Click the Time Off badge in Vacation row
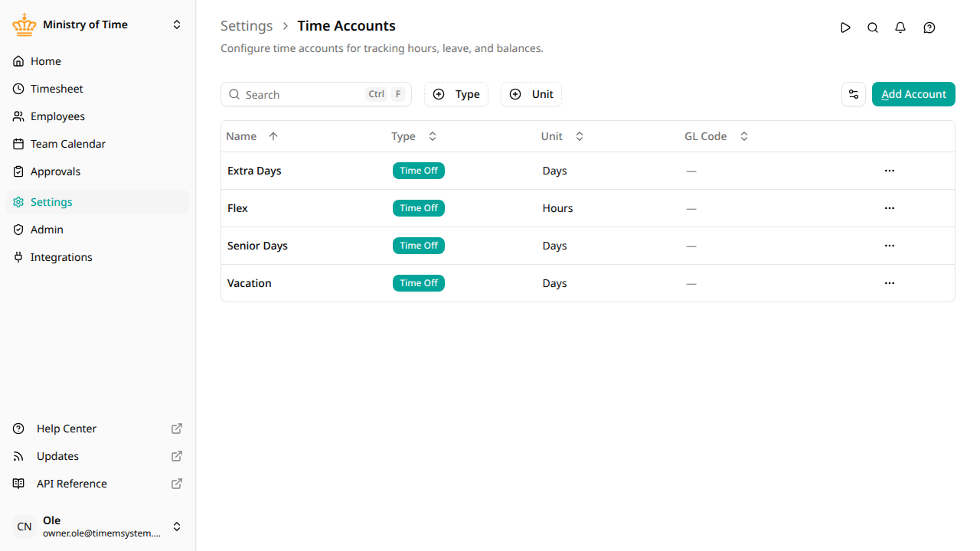The width and height of the screenshot is (980, 551). pyautogui.click(x=419, y=283)
